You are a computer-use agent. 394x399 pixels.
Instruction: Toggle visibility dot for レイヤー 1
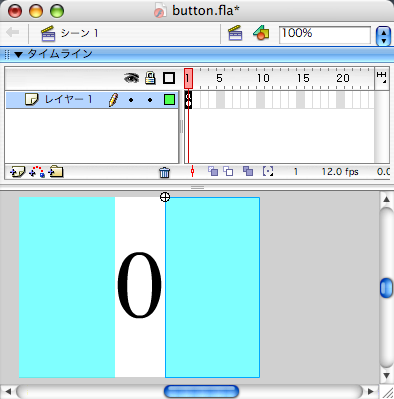(131, 100)
